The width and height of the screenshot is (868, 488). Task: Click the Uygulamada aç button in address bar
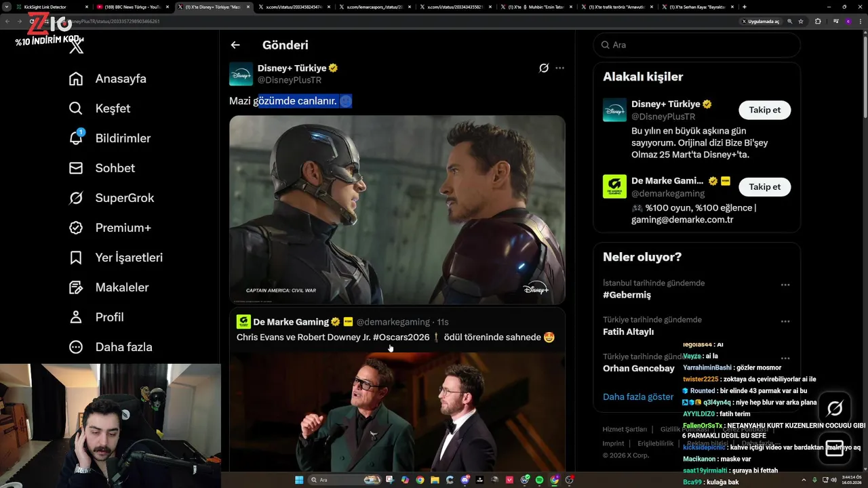pyautogui.click(x=761, y=21)
